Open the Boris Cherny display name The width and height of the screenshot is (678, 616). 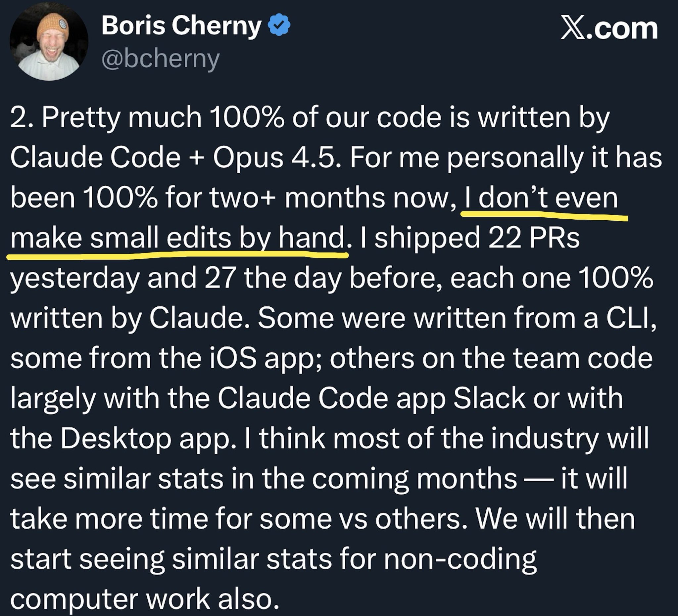coord(181,26)
